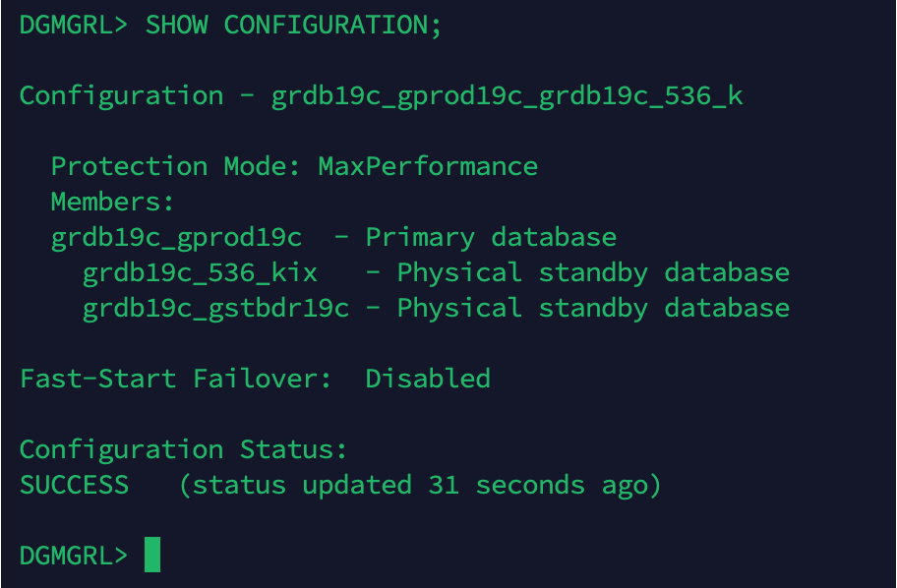Image resolution: width=897 pixels, height=588 pixels.
Task: Click the Configuration Status: label
Action: (184, 449)
